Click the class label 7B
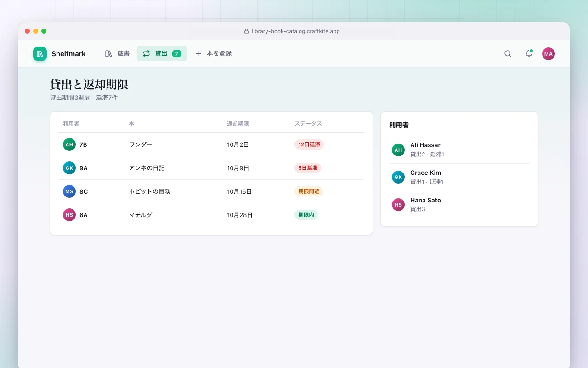 coord(83,144)
